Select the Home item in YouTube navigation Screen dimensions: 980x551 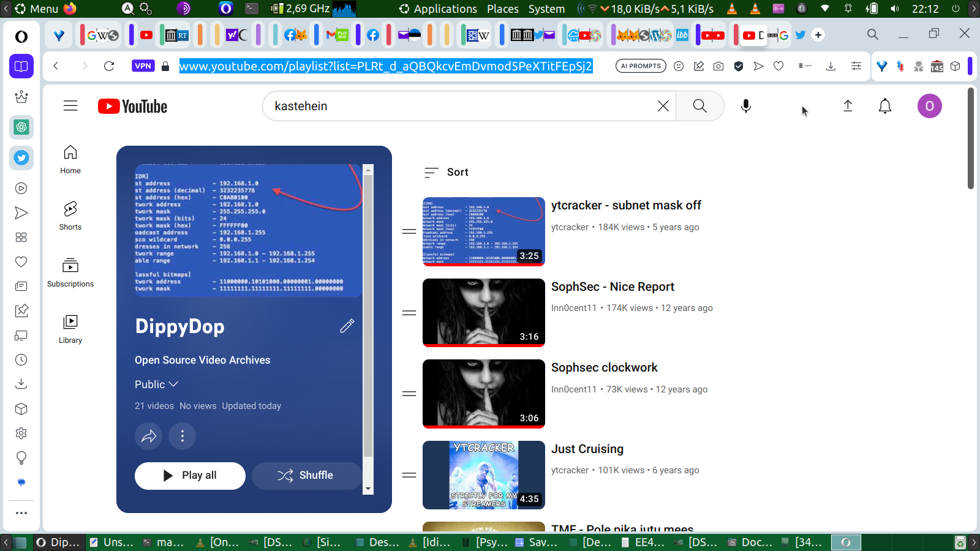coord(70,159)
